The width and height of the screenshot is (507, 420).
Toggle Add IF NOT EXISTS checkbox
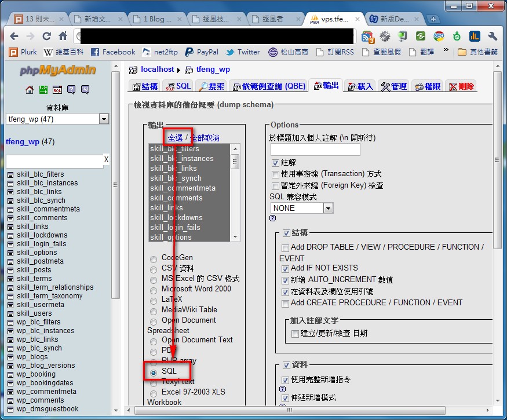(285, 269)
